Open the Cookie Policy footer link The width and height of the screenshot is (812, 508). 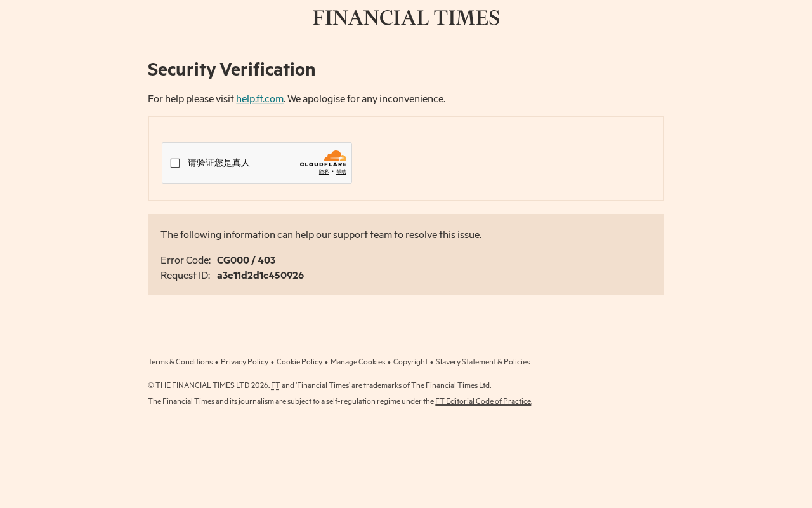(299, 362)
